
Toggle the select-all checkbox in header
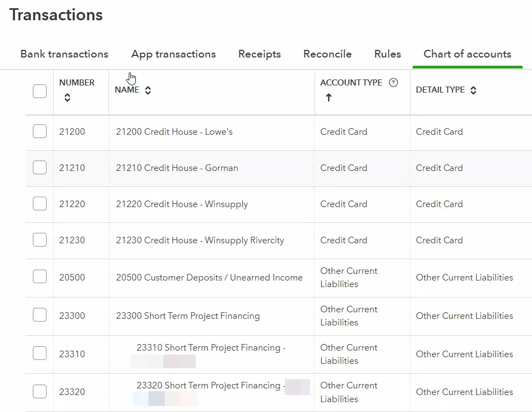point(40,91)
